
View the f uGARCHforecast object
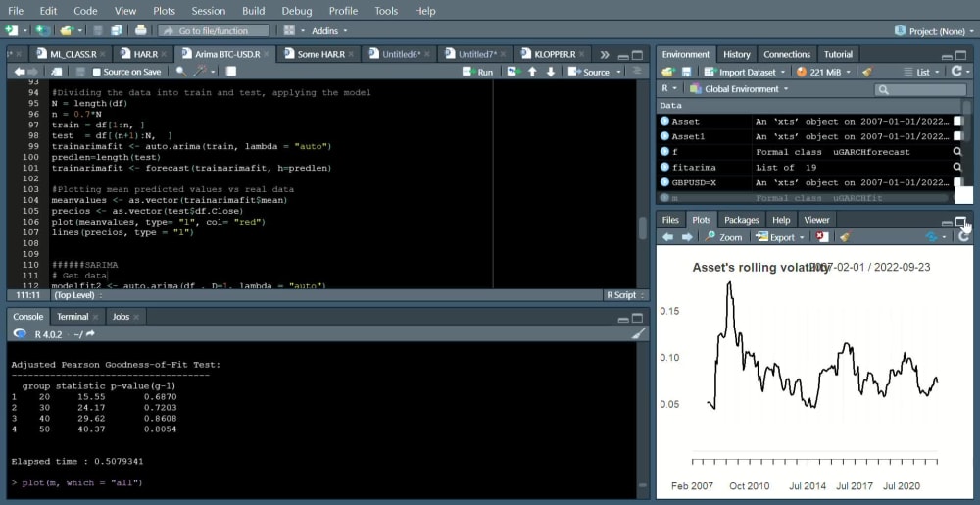tap(956, 151)
